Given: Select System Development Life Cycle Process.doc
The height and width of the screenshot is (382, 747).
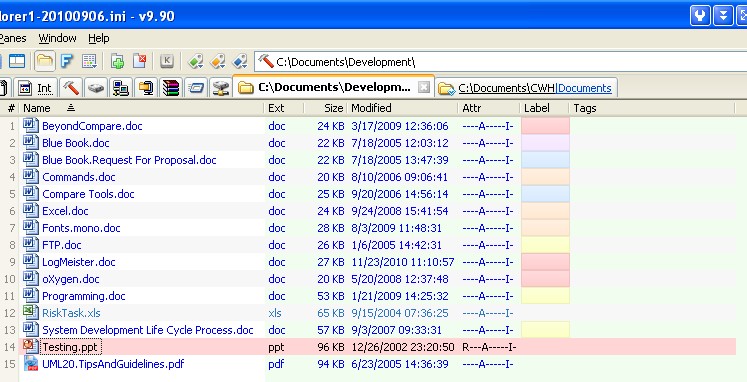Looking at the screenshot, I should click(x=148, y=330).
